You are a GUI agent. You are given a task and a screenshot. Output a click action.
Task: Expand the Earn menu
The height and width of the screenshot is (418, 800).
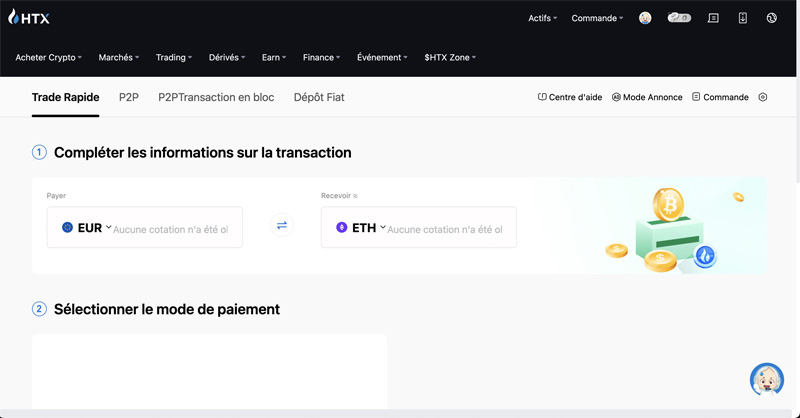(273, 58)
